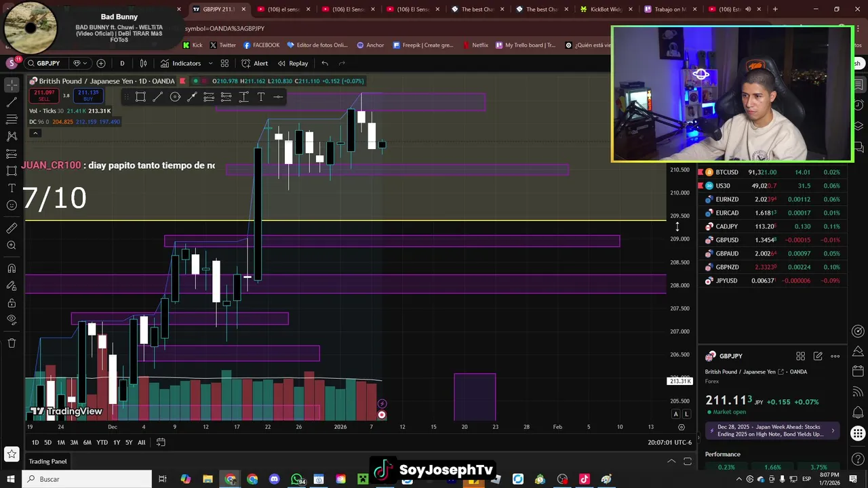This screenshot has width=868, height=488.
Task: Create an Alert from top toolbar
Action: [254, 63]
